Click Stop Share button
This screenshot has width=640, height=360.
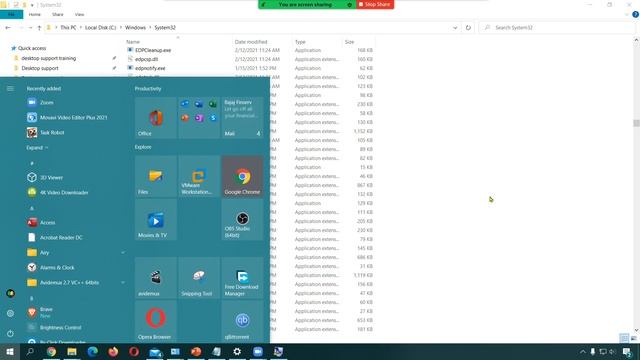[x=375, y=4]
